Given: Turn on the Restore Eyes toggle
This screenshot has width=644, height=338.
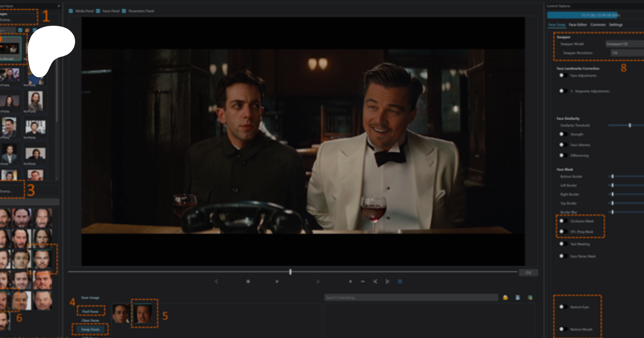Looking at the screenshot, I should 563,307.
